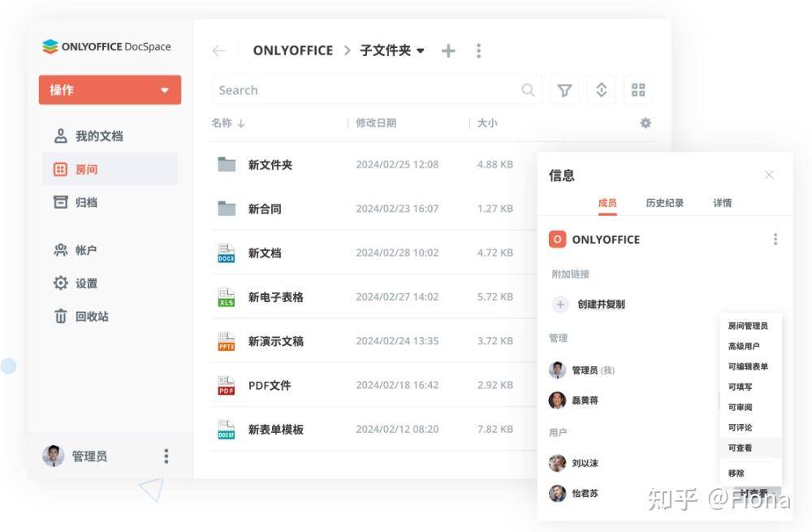The image size is (812, 532).
Task: Choose 可查看 role in menu
Action: pos(750,448)
